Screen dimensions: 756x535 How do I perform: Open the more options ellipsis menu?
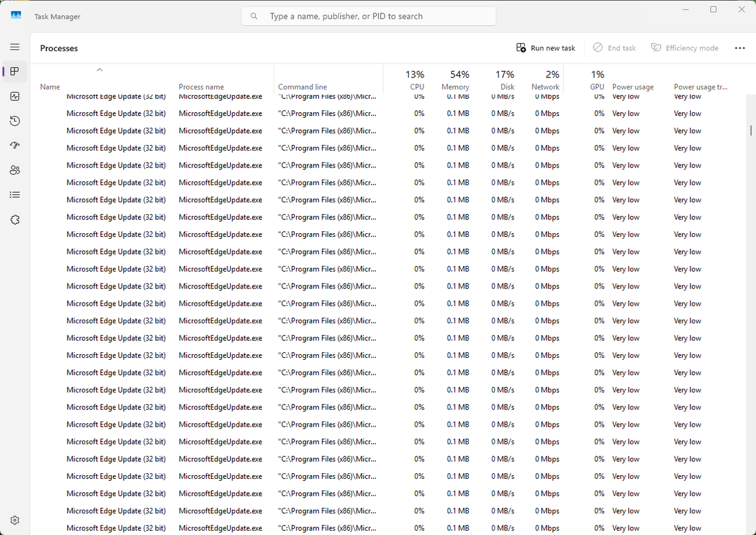click(x=740, y=48)
